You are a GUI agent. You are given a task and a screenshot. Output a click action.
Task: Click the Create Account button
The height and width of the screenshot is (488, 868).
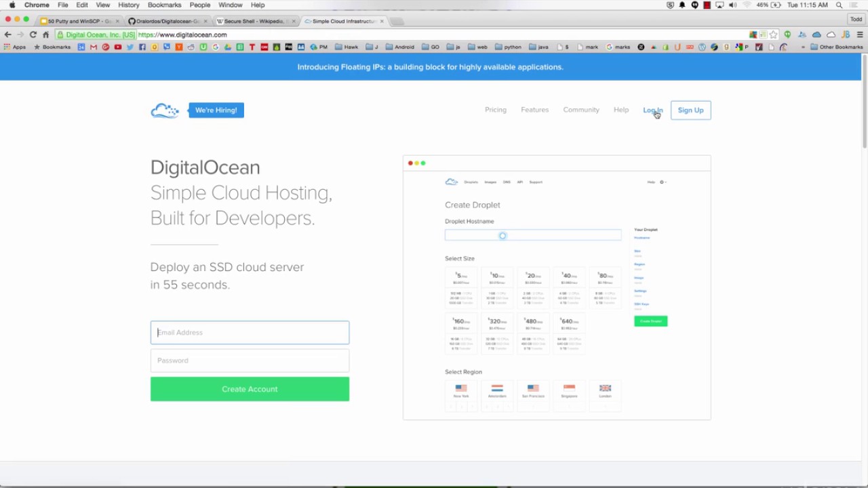click(250, 389)
